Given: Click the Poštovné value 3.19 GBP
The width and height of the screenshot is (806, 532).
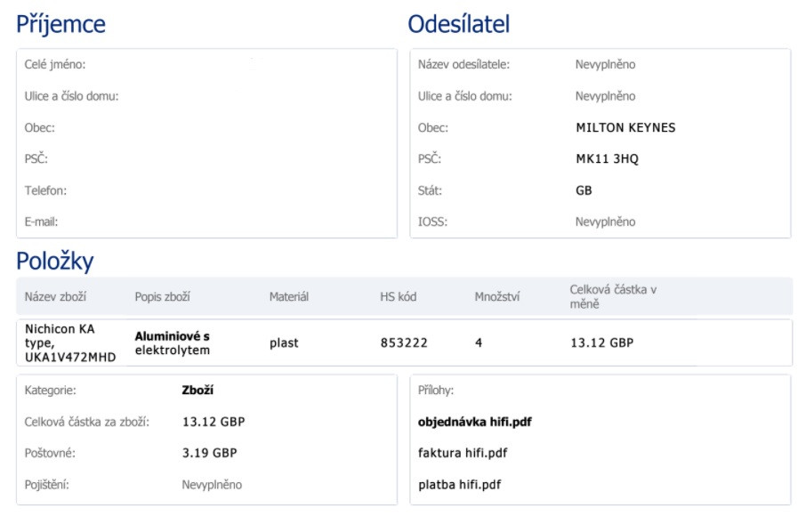Looking at the screenshot, I should [x=209, y=453].
